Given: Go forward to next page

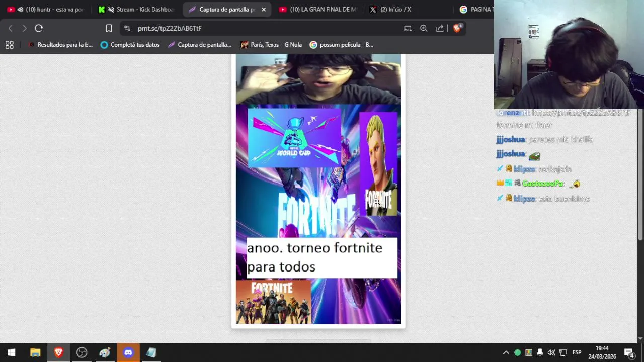Looking at the screenshot, I should pyautogui.click(x=24, y=28).
